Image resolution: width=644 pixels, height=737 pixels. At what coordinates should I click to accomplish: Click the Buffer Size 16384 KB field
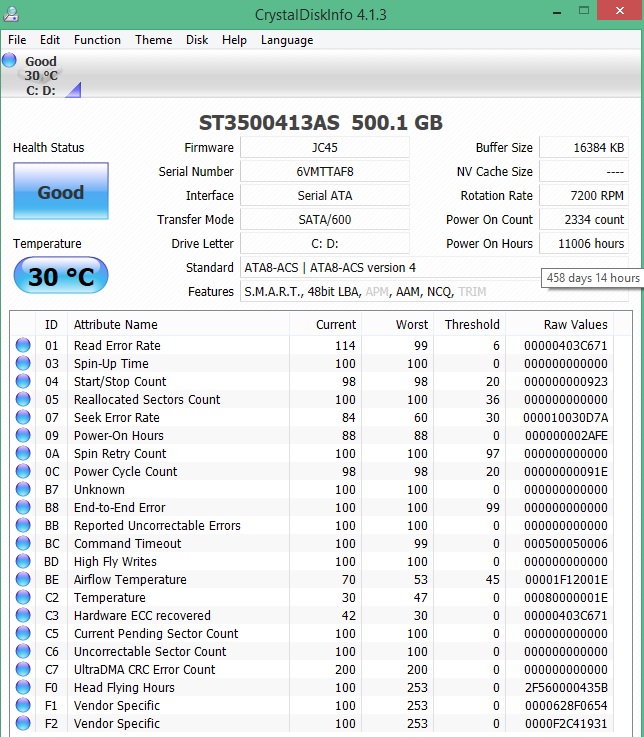(584, 148)
